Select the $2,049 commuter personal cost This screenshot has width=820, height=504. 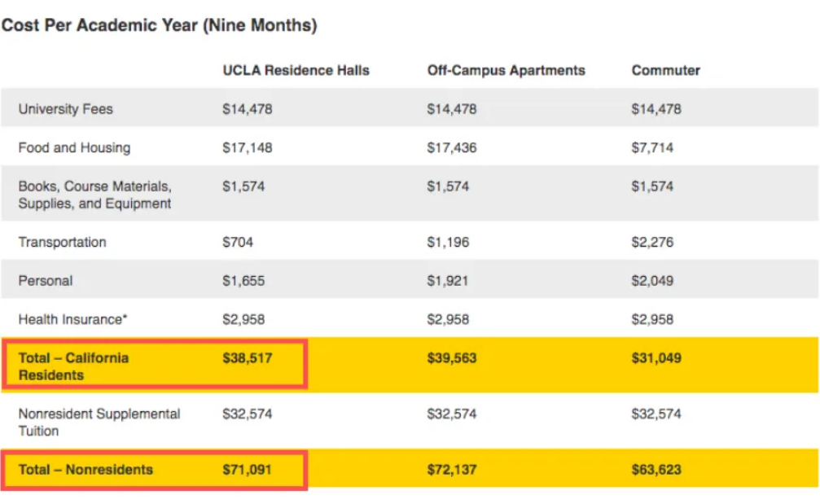tap(652, 281)
